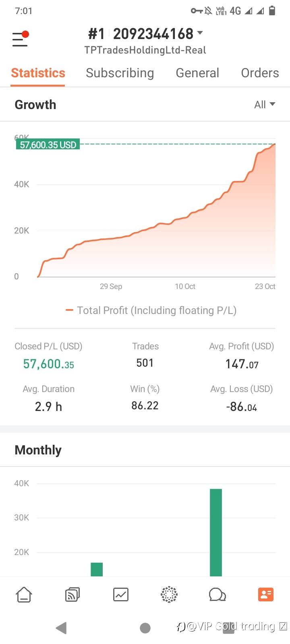
Task: Open the signal feed icon in bottom bar
Action: [72, 594]
